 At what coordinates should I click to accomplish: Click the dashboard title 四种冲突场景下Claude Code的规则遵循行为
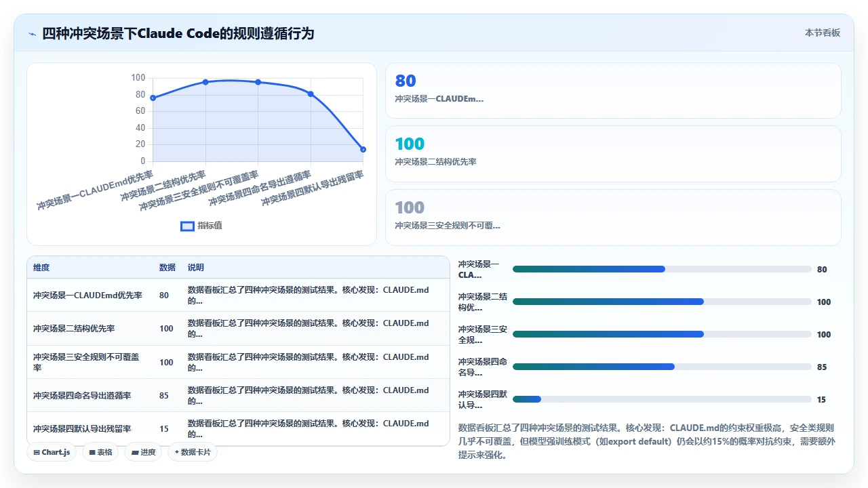coord(178,33)
